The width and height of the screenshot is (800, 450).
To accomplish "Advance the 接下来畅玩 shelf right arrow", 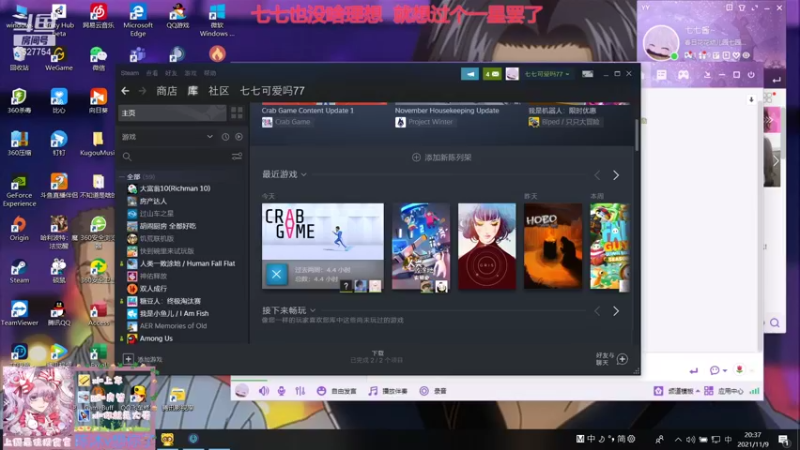I will 616,311.
